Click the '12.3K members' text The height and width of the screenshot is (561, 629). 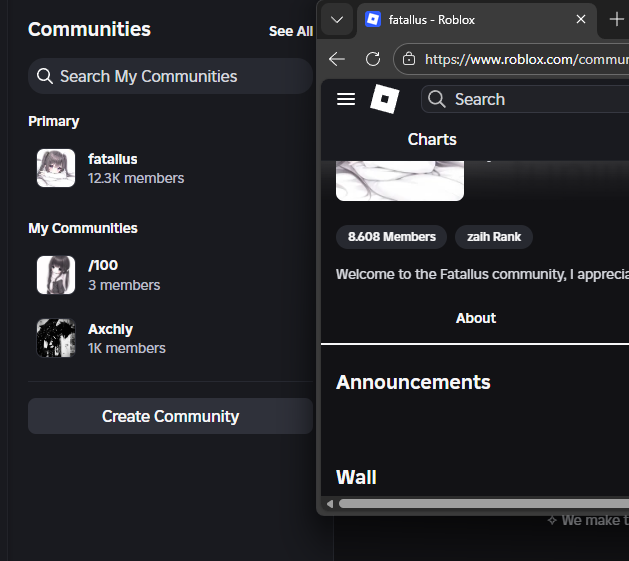[x=136, y=178]
